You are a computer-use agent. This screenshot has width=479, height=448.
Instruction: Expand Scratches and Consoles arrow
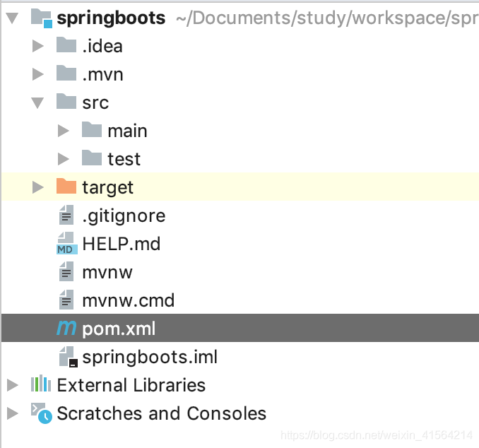pyautogui.click(x=13, y=413)
